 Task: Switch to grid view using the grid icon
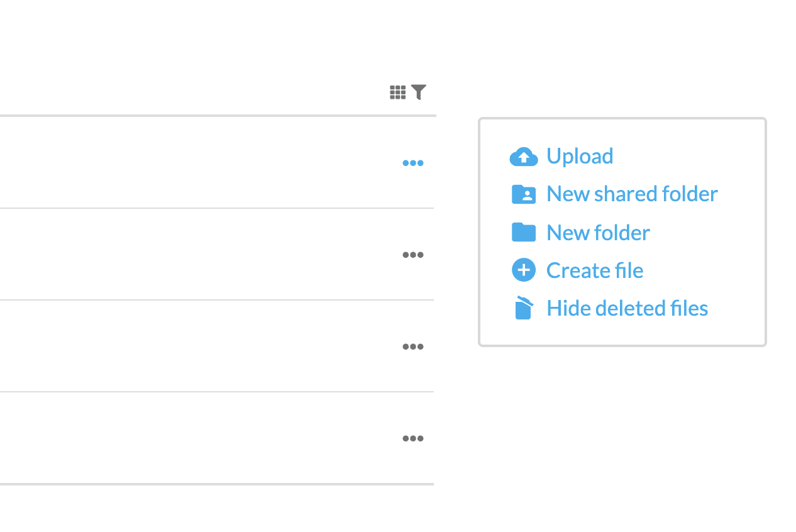pyautogui.click(x=397, y=92)
